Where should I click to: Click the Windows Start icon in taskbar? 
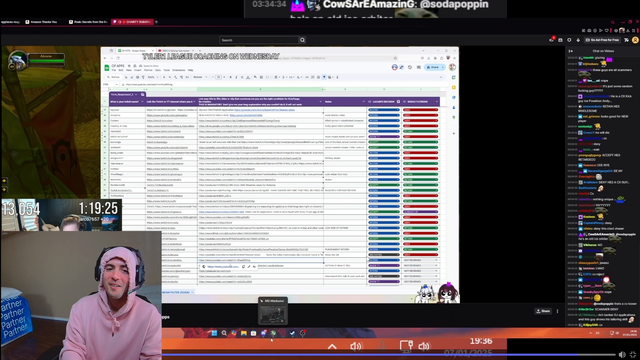point(214,333)
